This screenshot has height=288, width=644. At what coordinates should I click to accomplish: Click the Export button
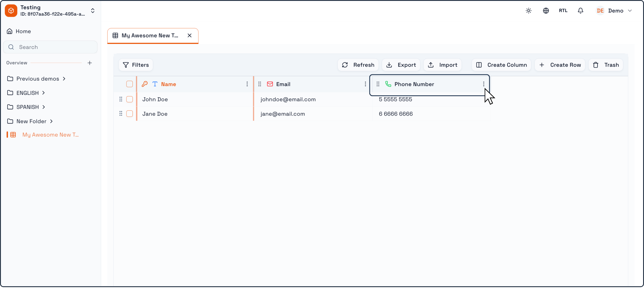click(x=401, y=65)
